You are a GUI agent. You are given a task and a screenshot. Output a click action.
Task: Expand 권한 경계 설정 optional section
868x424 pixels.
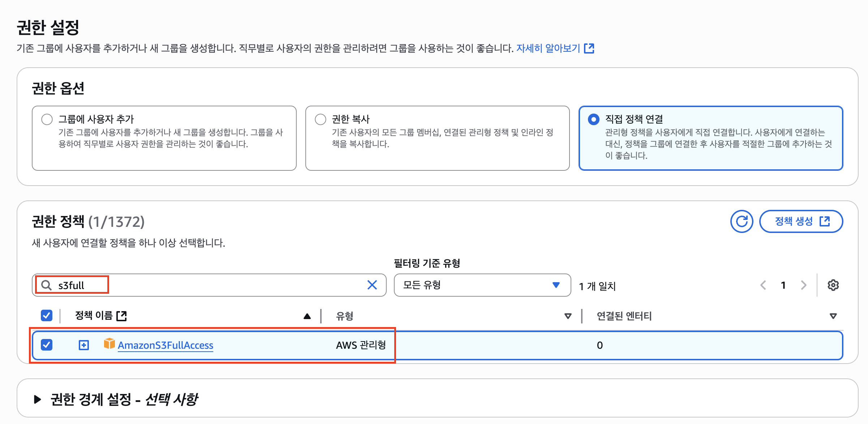(37, 399)
